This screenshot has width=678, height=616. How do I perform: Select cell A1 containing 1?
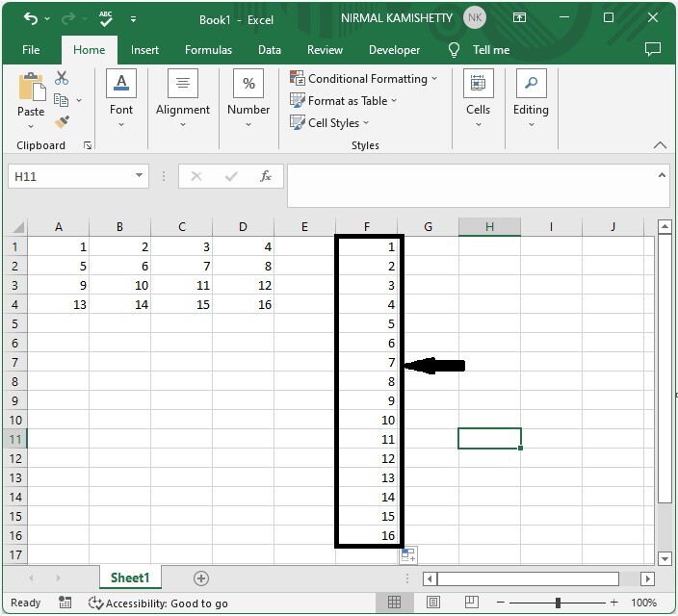pos(59,246)
